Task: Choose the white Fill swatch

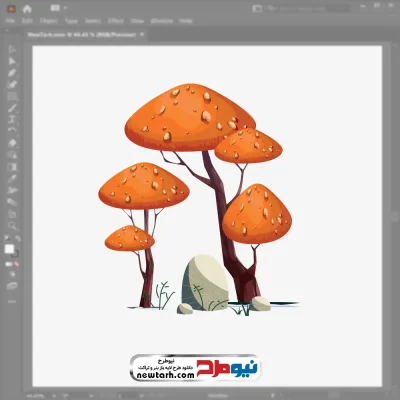Action: pos(9,249)
